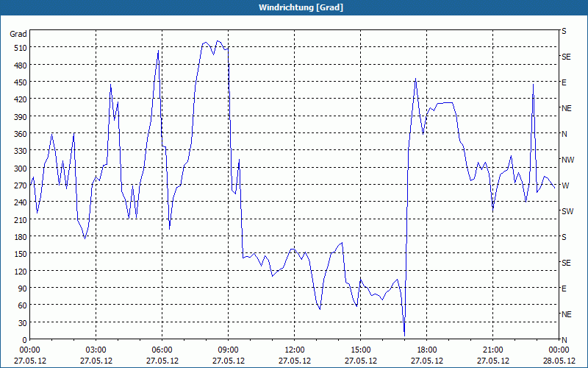Viewport: 588px width, 368px height.
Task: Click the 240 axis value
Action: click(x=21, y=203)
